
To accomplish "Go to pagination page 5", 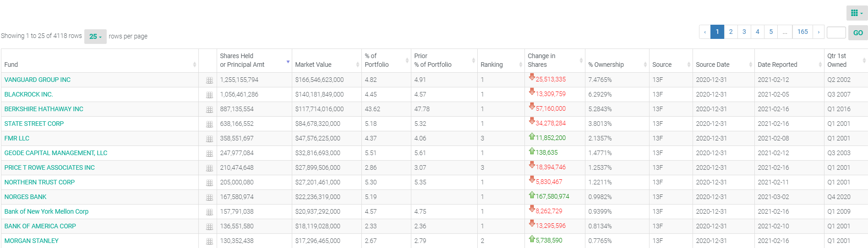I will click(x=771, y=32).
